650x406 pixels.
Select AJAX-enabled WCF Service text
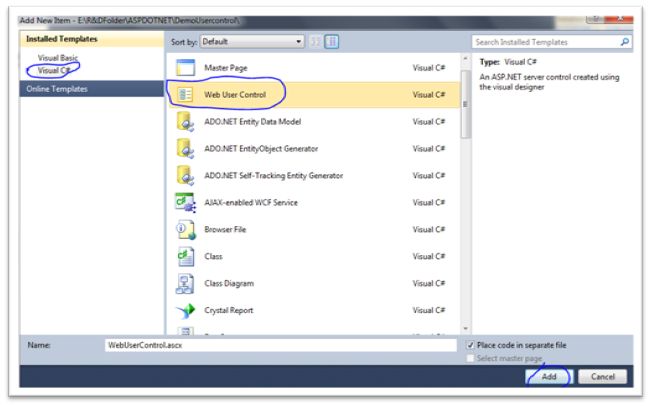point(251,203)
